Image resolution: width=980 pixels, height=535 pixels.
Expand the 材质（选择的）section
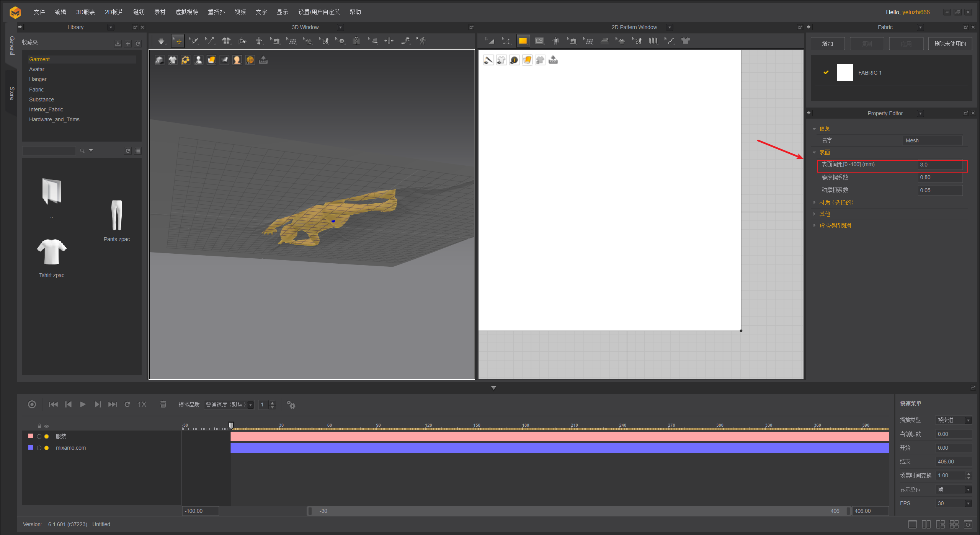pyautogui.click(x=836, y=202)
